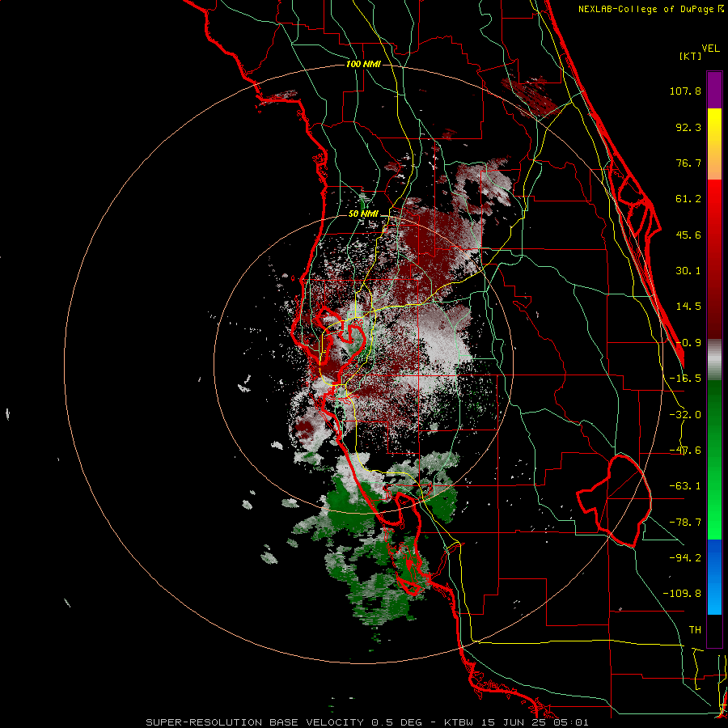
Task: Click the 100 NMI range ring label
Action: click(x=363, y=64)
